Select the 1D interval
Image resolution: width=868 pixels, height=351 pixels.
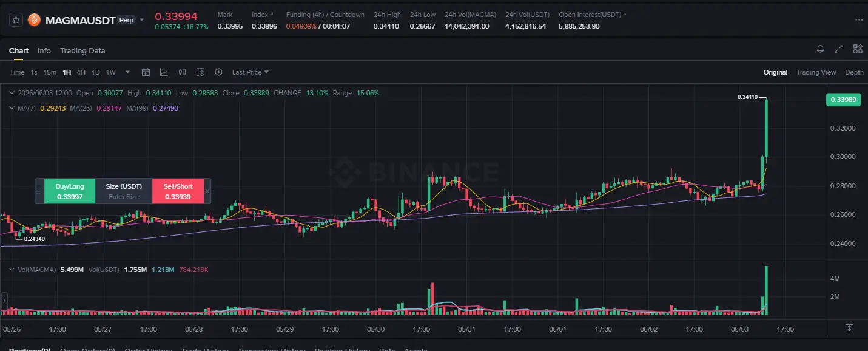[x=96, y=72]
